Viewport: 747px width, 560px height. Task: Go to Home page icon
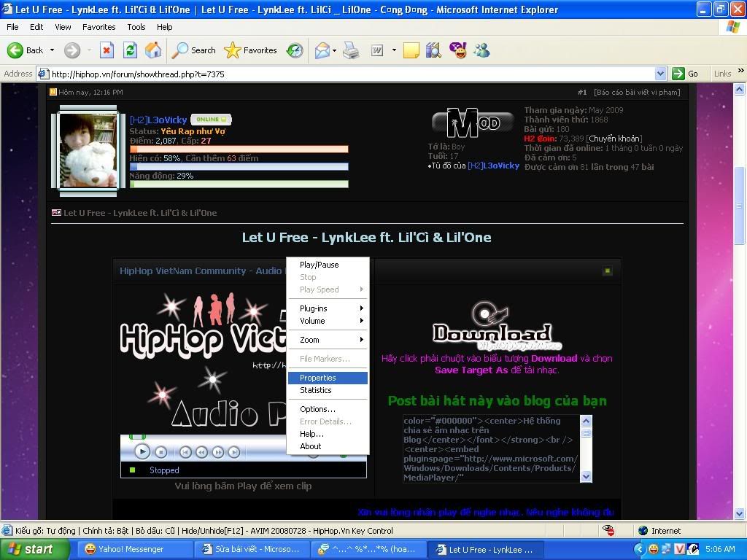153,50
